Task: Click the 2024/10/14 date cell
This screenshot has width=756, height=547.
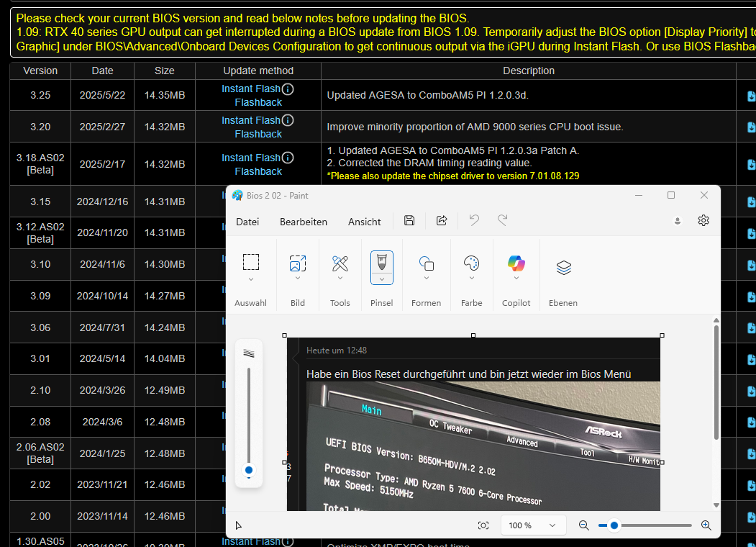Action: [102, 296]
